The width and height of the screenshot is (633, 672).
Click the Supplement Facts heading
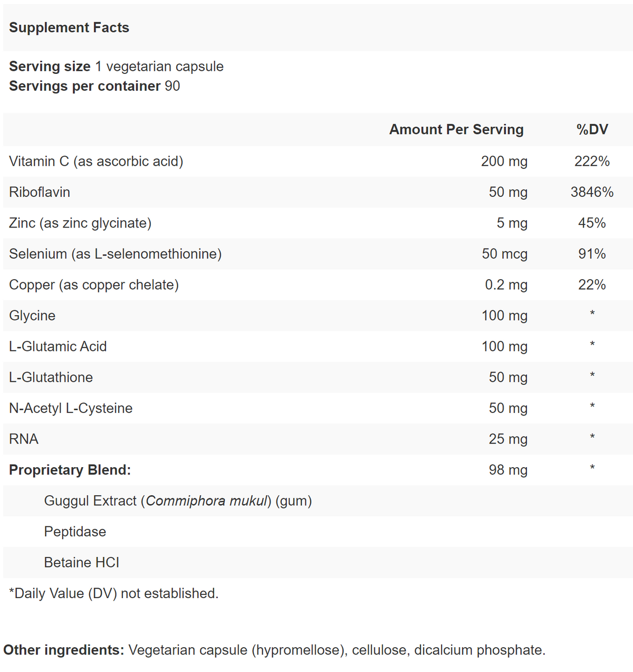pyautogui.click(x=69, y=27)
